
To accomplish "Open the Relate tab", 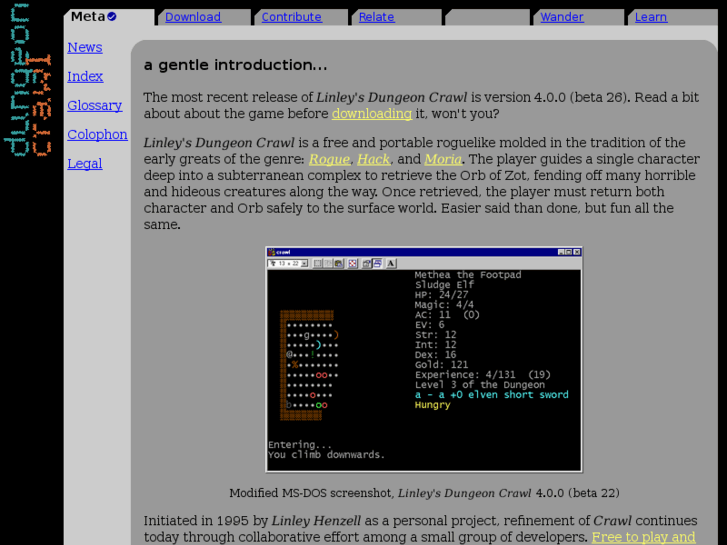I will click(x=376, y=17).
